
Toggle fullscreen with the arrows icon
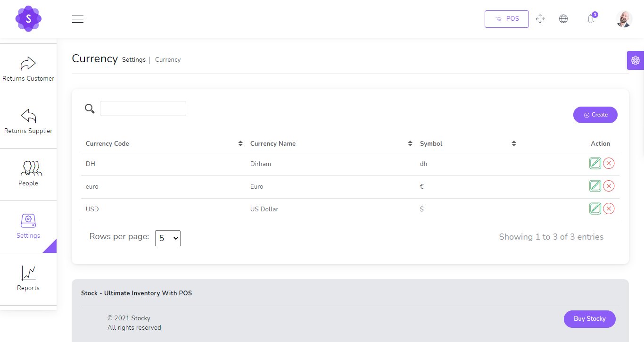540,19
